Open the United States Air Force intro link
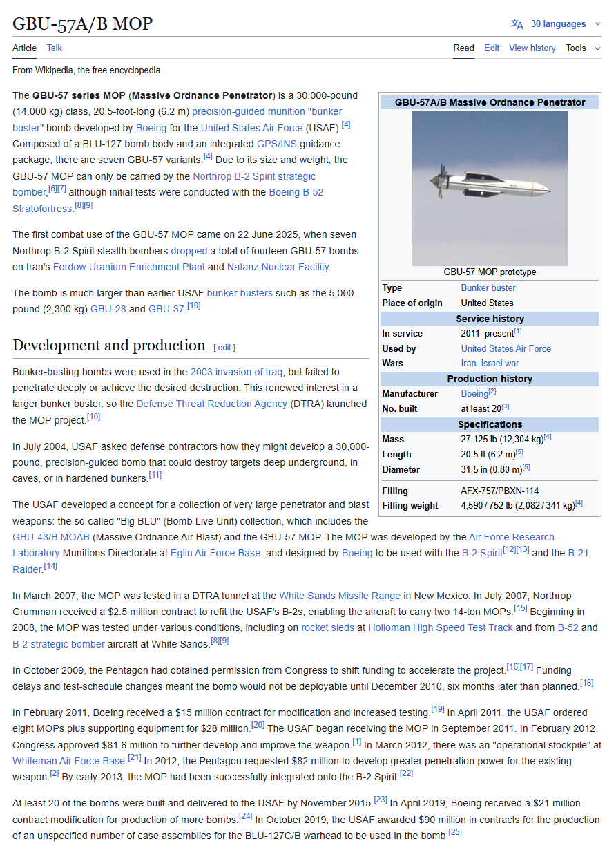The width and height of the screenshot is (616, 859). pos(251,128)
